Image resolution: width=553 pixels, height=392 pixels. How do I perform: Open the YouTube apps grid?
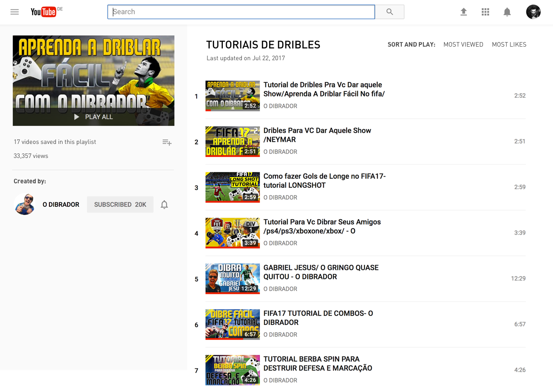tap(486, 12)
